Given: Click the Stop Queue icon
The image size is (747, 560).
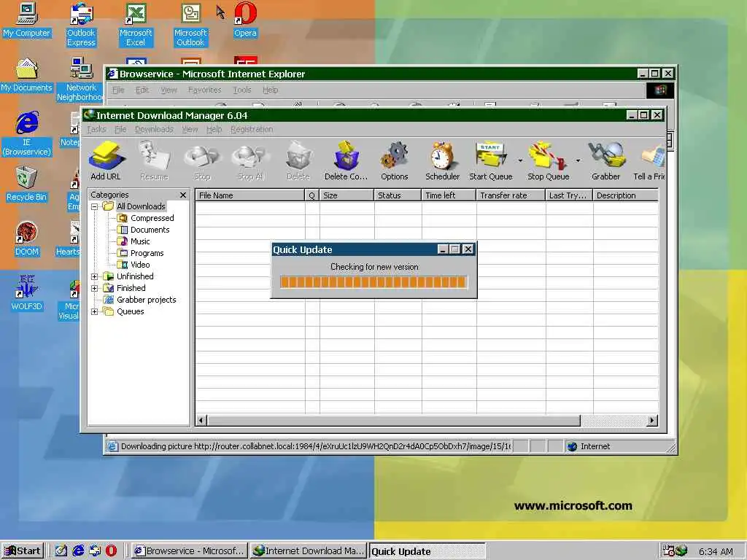Looking at the screenshot, I should (x=549, y=160).
